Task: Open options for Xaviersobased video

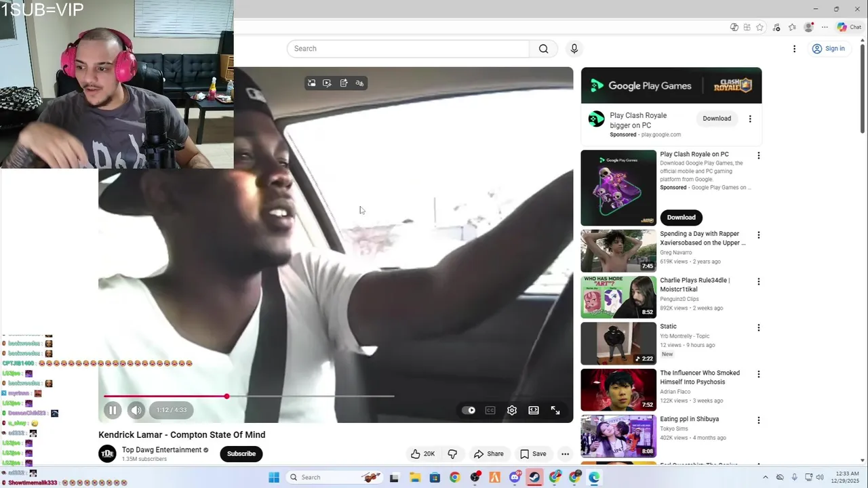Action: (758, 235)
